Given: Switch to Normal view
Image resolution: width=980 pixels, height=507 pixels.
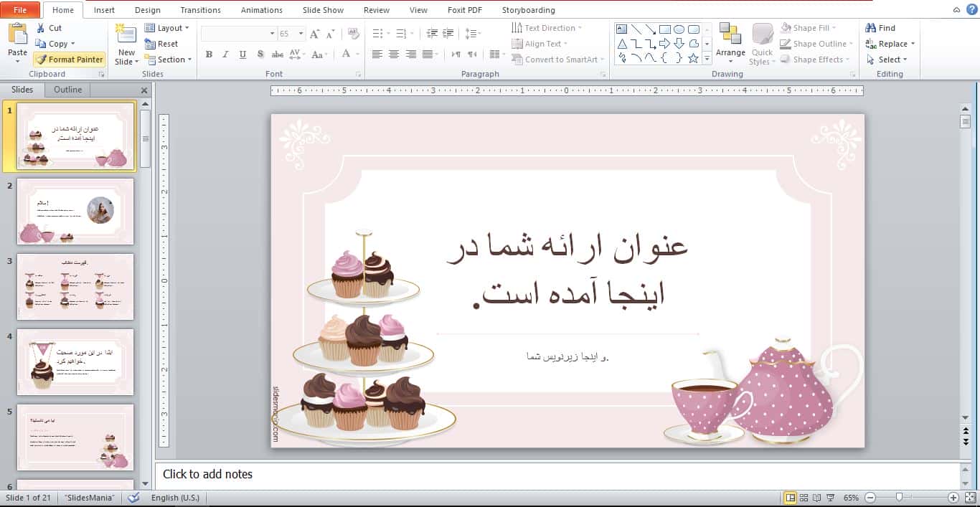Looking at the screenshot, I should click(791, 498).
